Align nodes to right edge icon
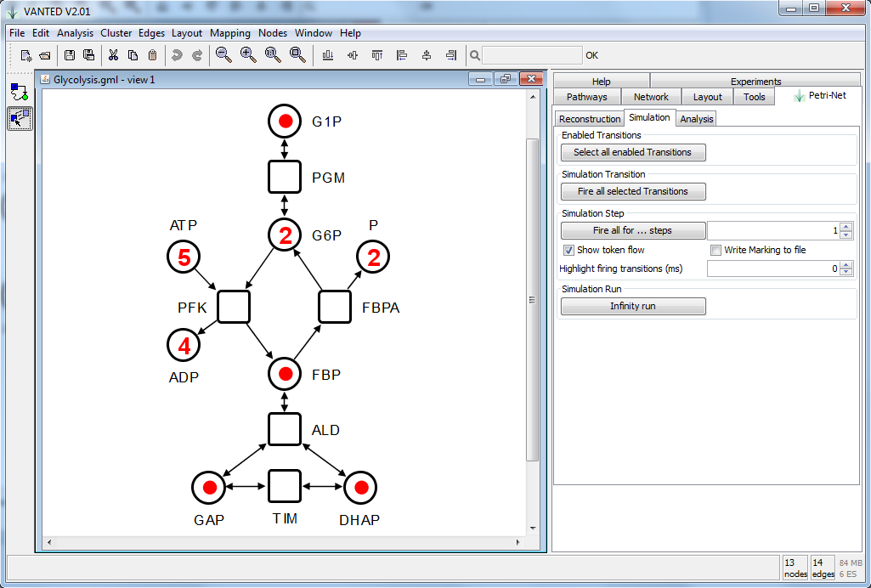 coord(451,55)
